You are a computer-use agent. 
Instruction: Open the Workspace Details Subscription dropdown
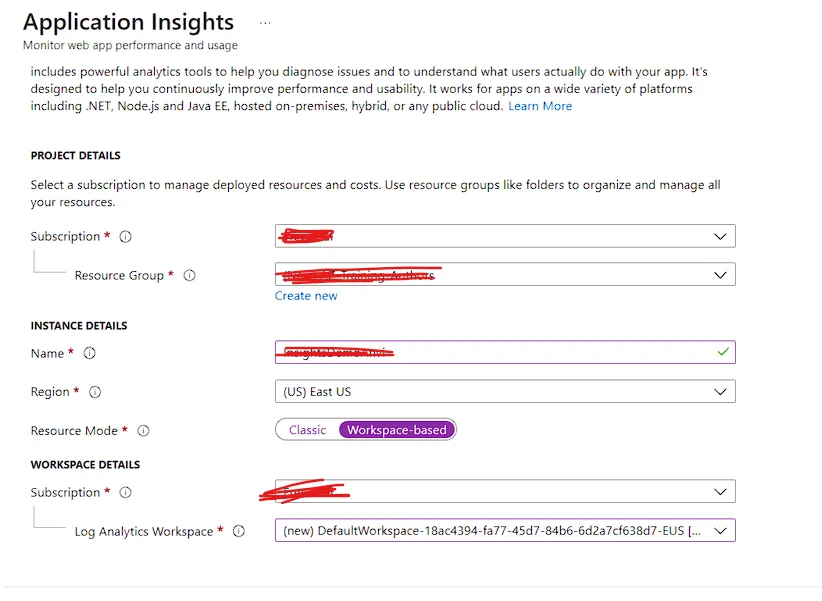click(720, 491)
